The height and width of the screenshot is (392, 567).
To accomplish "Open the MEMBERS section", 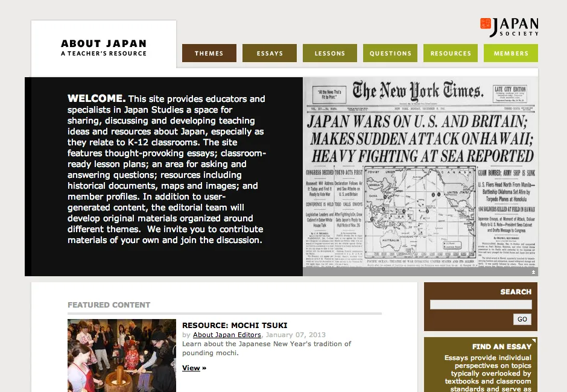I will [510, 53].
